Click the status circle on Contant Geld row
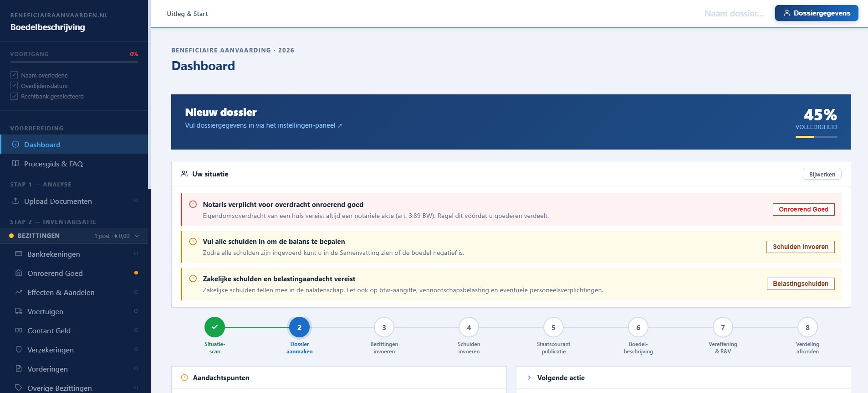Image resolution: width=868 pixels, height=393 pixels. pyautogui.click(x=136, y=330)
